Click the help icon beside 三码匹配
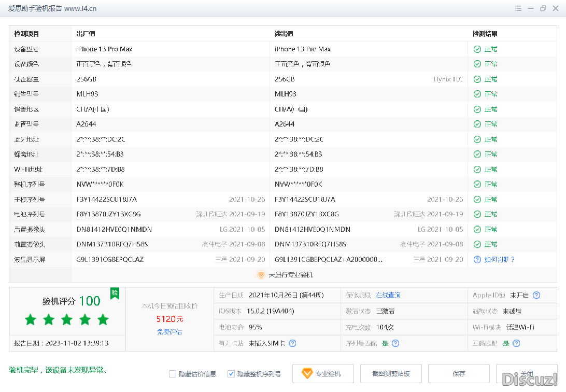Viewport: 566px width, 392px height. coord(516,343)
